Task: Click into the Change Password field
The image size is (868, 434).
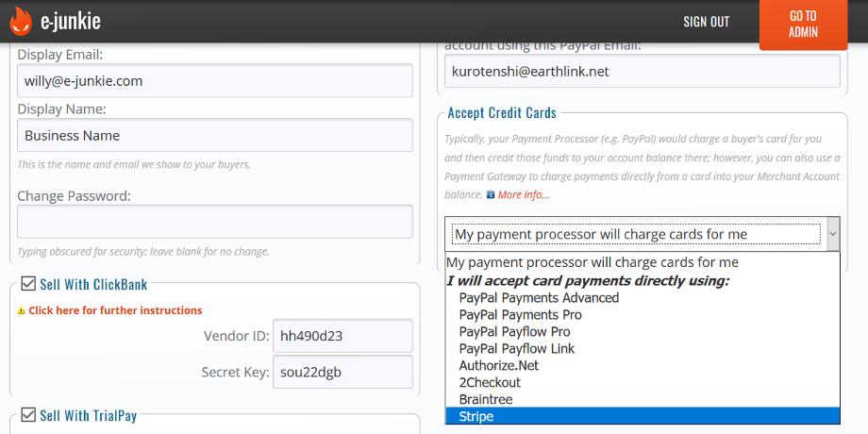Action: click(215, 222)
